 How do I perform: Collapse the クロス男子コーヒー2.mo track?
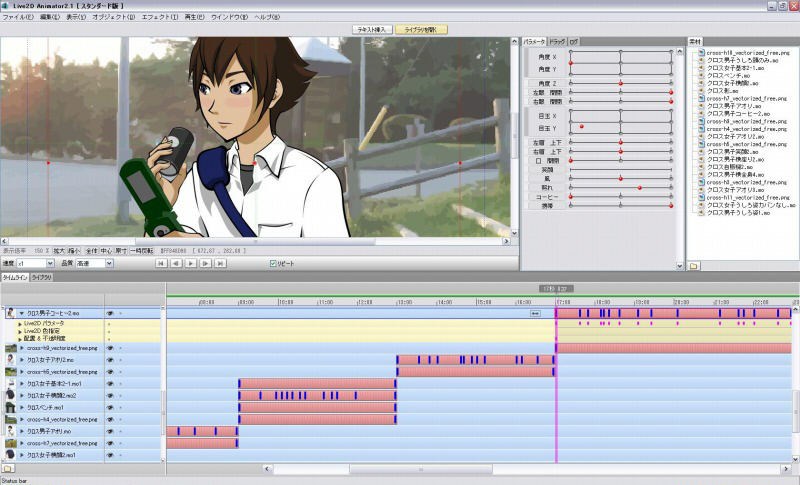click(x=21, y=313)
